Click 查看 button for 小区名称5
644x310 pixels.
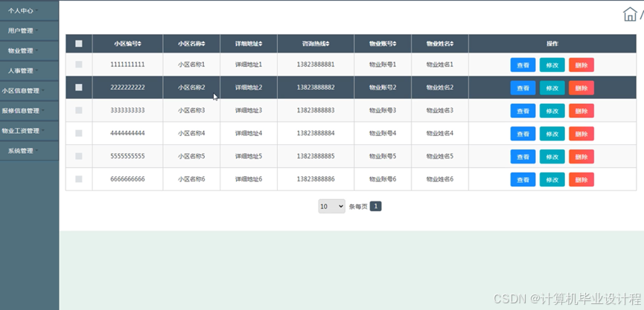[x=523, y=157]
